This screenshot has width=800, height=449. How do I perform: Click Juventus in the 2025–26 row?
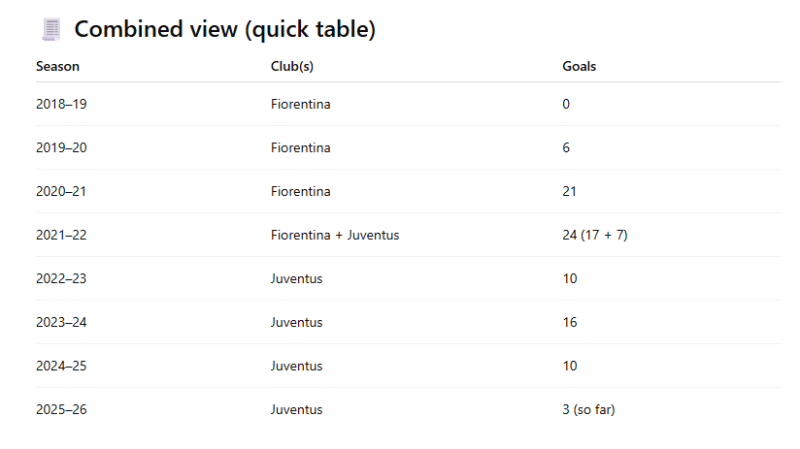click(296, 409)
